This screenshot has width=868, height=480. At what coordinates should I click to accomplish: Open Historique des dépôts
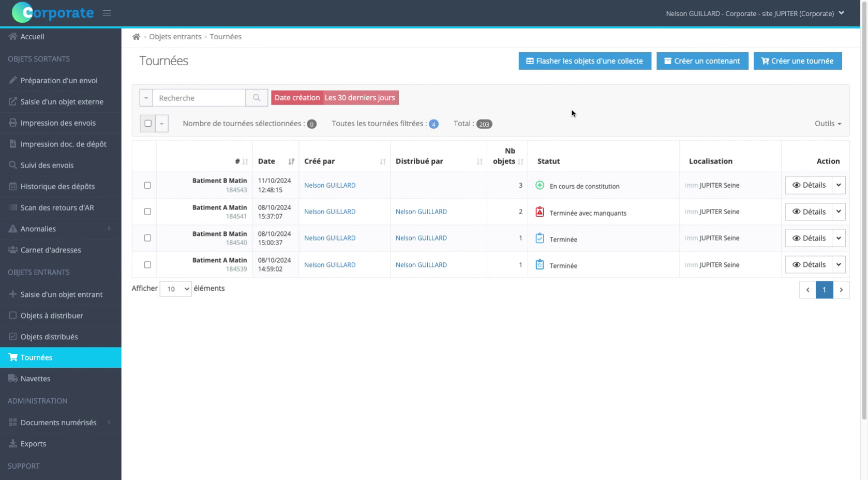pyautogui.click(x=61, y=187)
